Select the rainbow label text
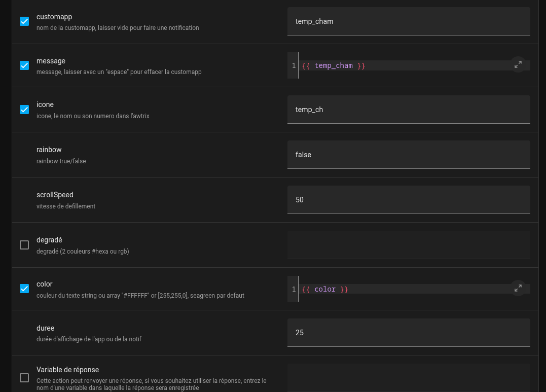The image size is (546, 392). pos(49,150)
